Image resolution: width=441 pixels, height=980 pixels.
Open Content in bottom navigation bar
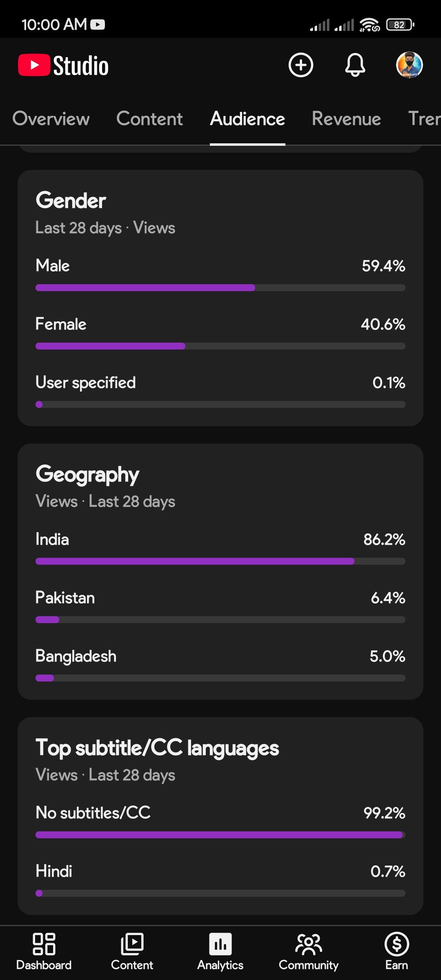132,951
